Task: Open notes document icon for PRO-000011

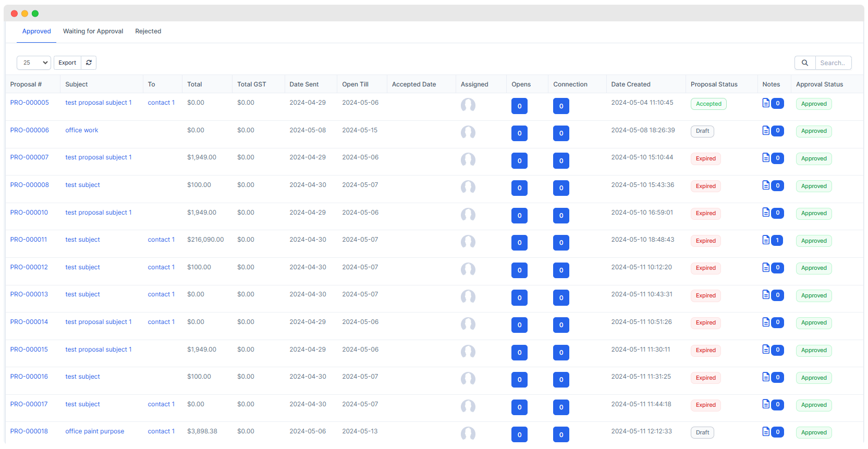Action: [x=766, y=240]
